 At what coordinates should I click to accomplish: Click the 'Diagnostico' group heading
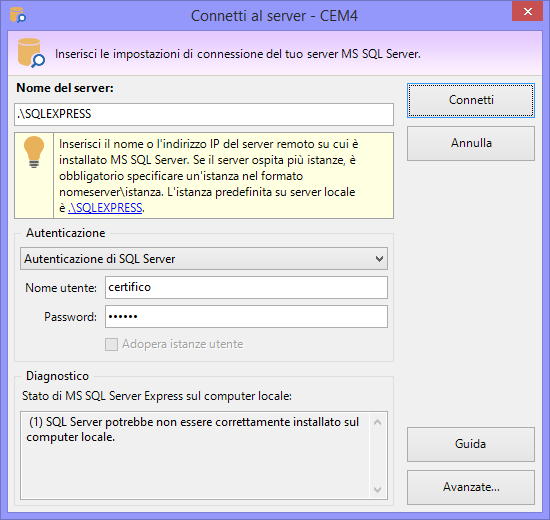pyautogui.click(x=58, y=376)
